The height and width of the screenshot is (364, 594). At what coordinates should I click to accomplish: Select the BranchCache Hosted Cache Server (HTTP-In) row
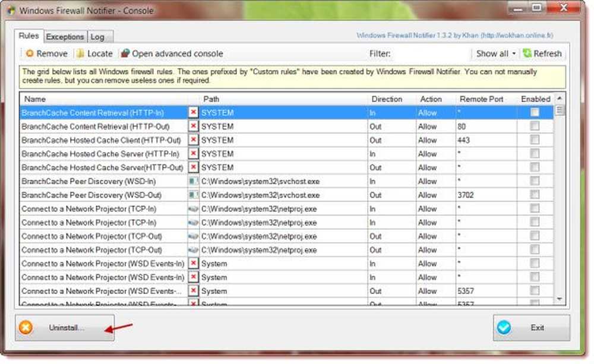(x=101, y=154)
